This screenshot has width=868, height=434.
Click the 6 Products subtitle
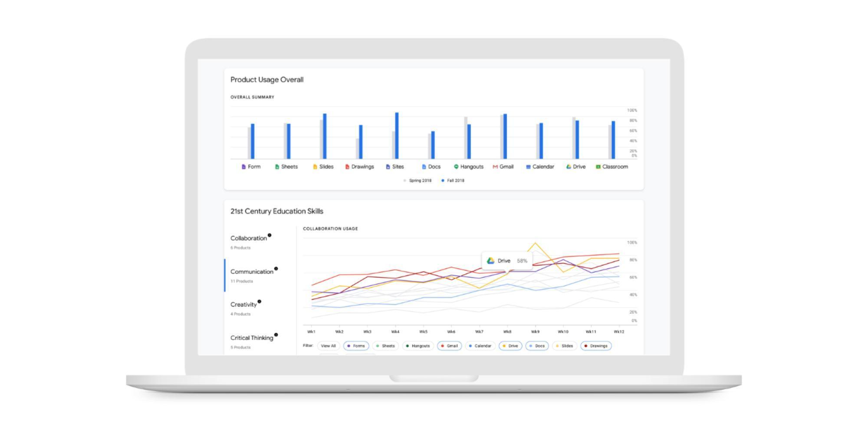tap(240, 248)
